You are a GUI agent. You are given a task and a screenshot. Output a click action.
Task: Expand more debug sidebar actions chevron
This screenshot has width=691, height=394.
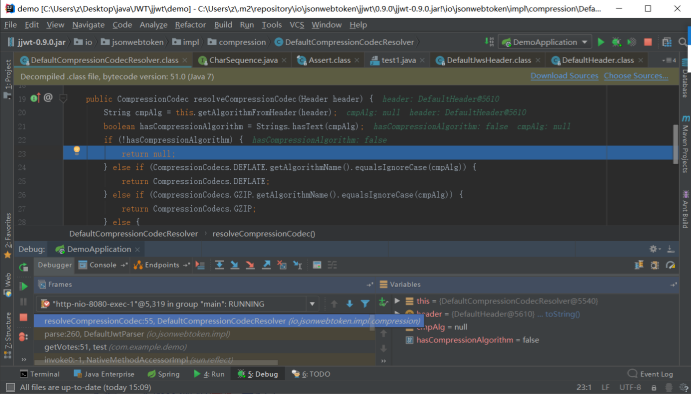24,359
